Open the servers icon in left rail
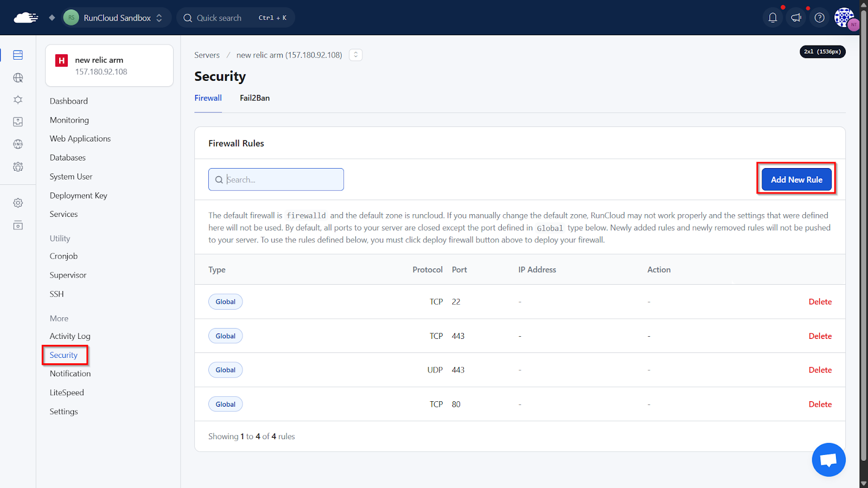 [18, 55]
